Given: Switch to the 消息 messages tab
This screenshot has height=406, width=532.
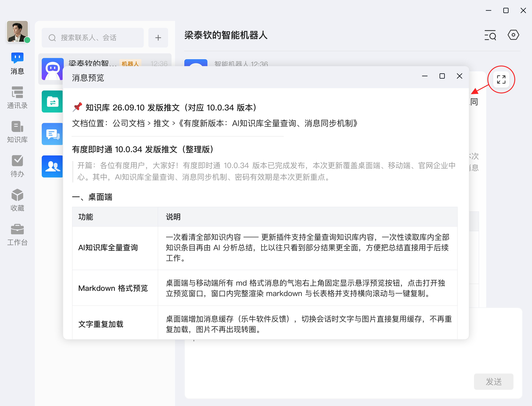Looking at the screenshot, I should click(17, 64).
